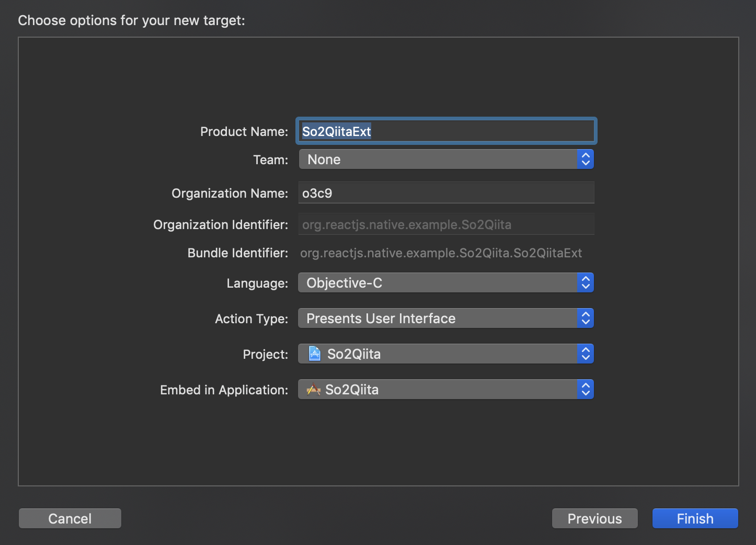Click the chevrons on Embed in Application popup
The width and height of the screenshot is (756, 545).
click(x=586, y=389)
